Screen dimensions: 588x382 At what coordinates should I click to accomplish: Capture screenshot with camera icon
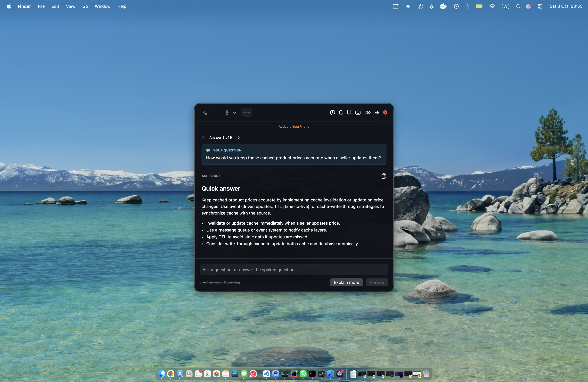coord(358,112)
